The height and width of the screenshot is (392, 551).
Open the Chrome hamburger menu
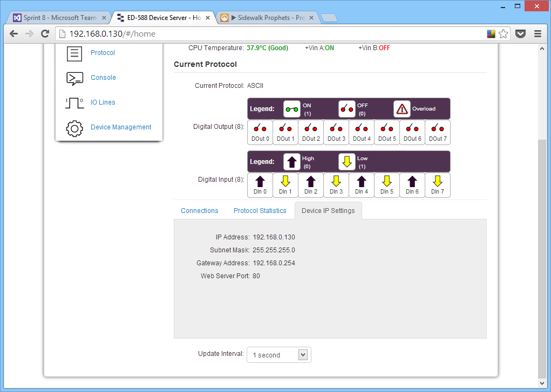tap(538, 34)
